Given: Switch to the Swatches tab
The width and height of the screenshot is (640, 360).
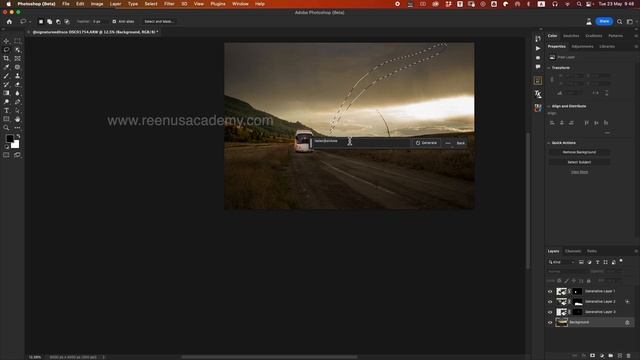Looking at the screenshot, I should click(571, 36).
